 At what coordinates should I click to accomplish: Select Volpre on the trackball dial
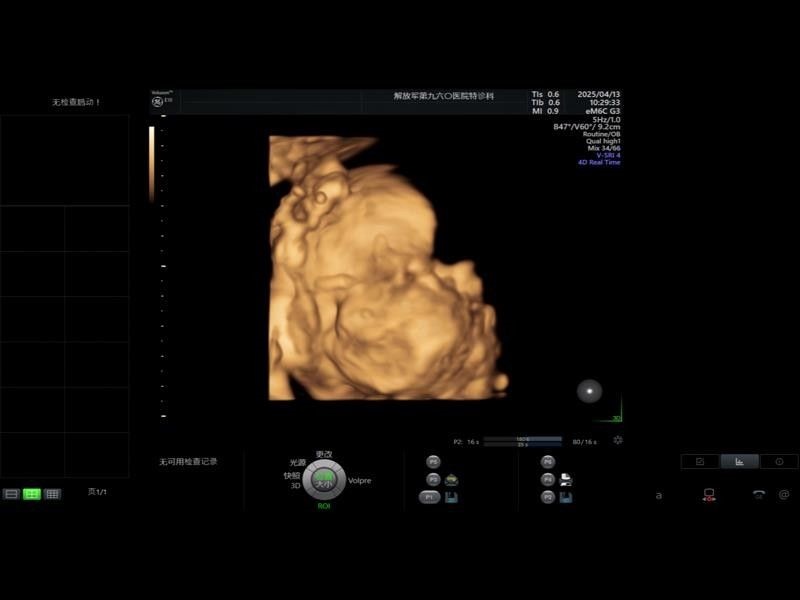pos(360,481)
